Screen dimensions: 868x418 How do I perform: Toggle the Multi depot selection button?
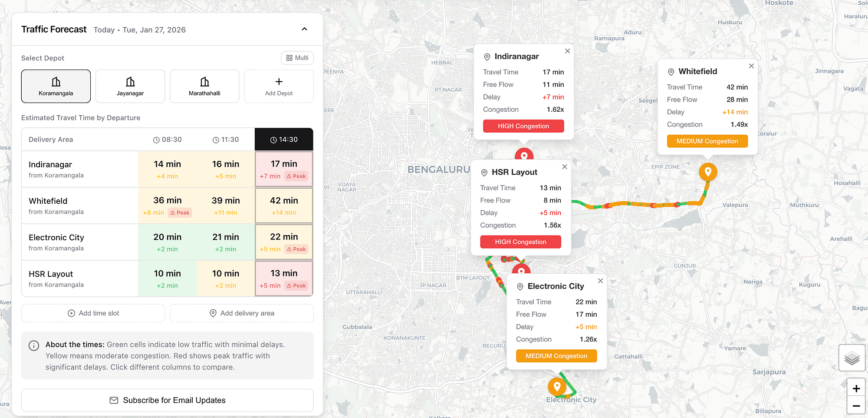[297, 58]
